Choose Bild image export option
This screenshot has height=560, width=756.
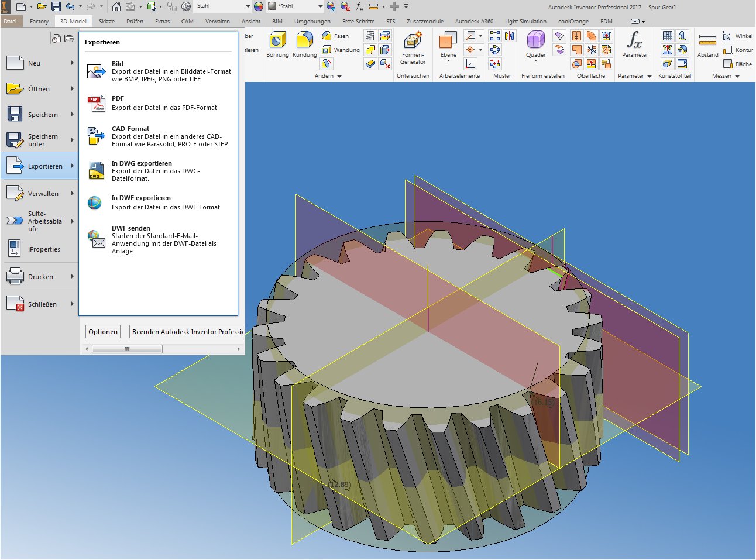pos(159,71)
